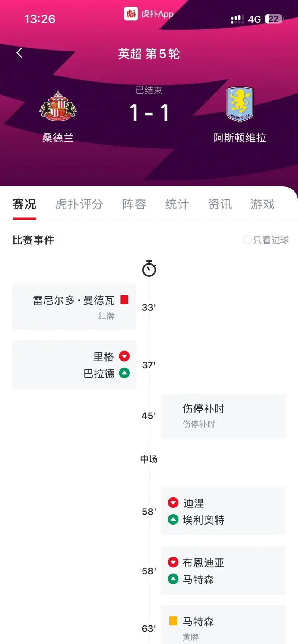Tap the green substituted-on icon beside 巴拉德
This screenshot has width=298, height=644.
pyautogui.click(x=124, y=373)
